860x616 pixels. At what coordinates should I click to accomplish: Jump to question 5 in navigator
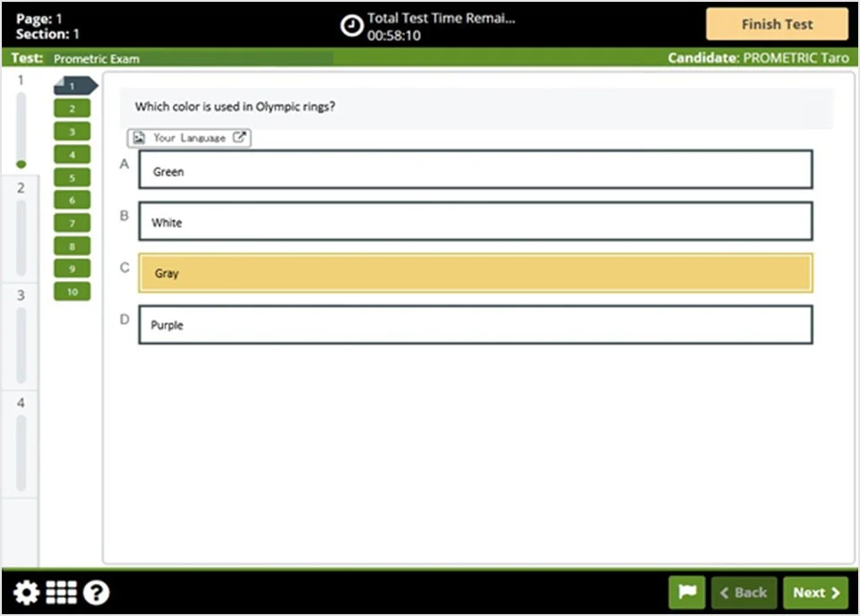(x=73, y=177)
